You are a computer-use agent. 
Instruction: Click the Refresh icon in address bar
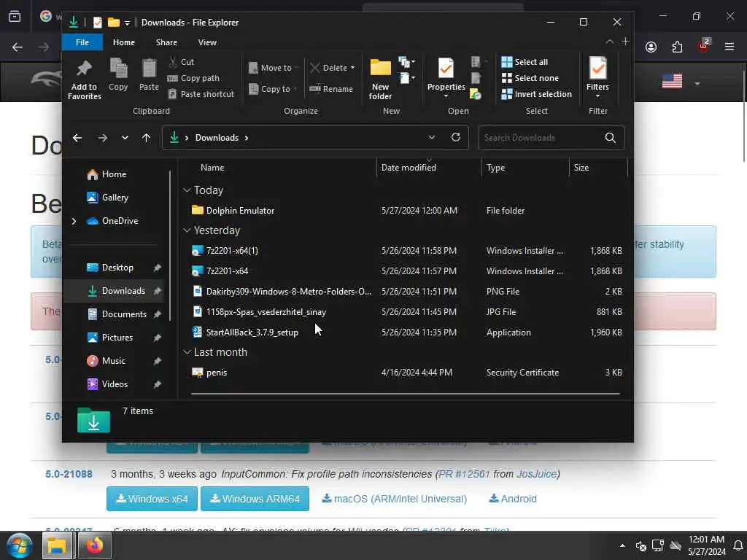456,138
